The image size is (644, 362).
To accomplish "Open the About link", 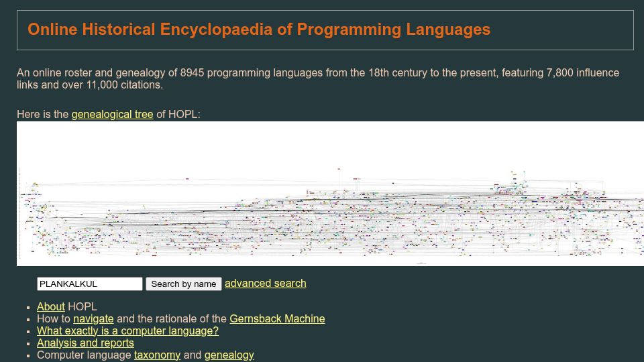I will (x=51, y=306).
